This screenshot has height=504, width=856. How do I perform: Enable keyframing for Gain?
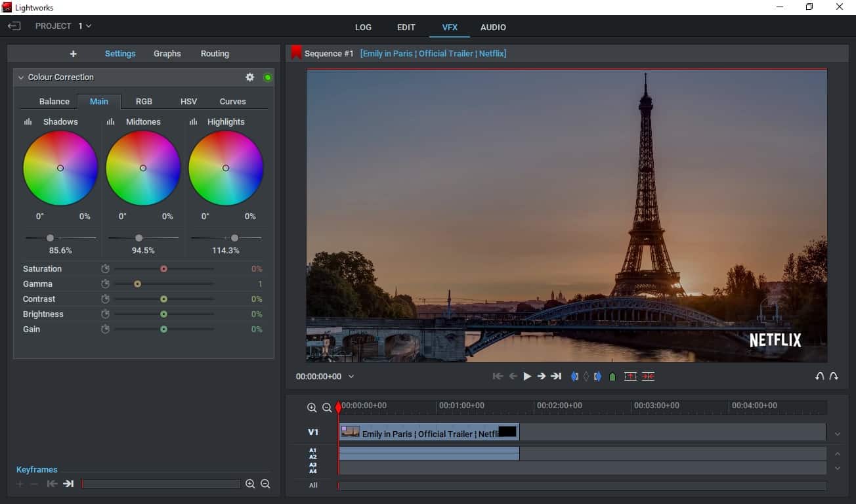pyautogui.click(x=105, y=329)
